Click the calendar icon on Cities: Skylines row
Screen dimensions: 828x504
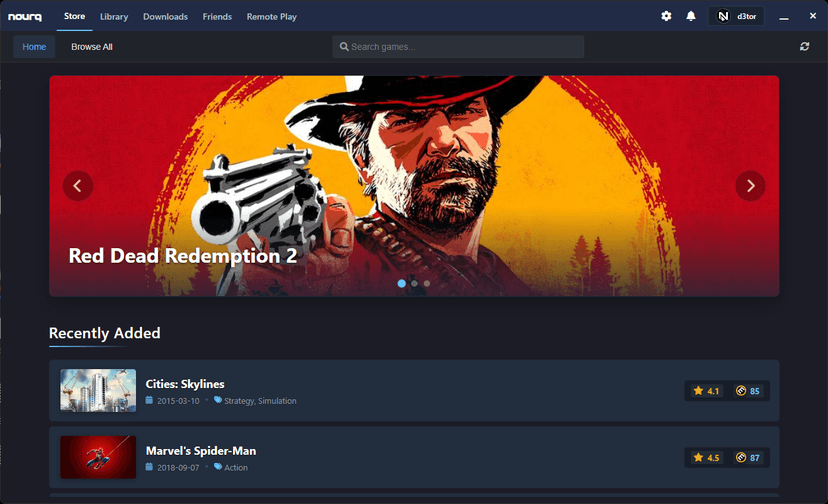pos(149,400)
